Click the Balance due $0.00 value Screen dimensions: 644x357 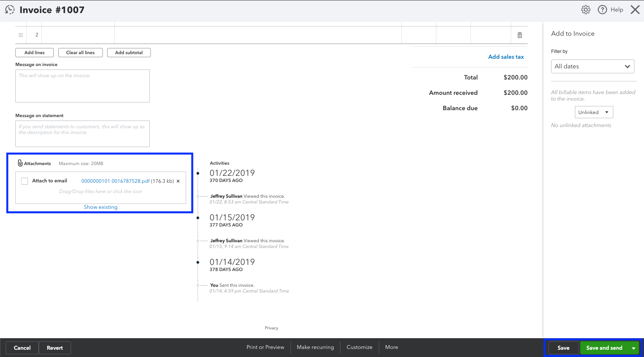(x=519, y=108)
